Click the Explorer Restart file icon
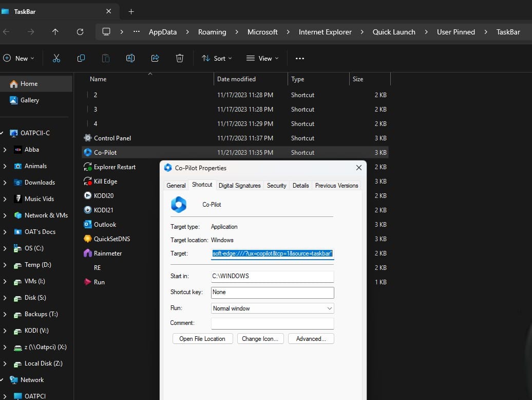This screenshot has height=400, width=532. [88, 167]
